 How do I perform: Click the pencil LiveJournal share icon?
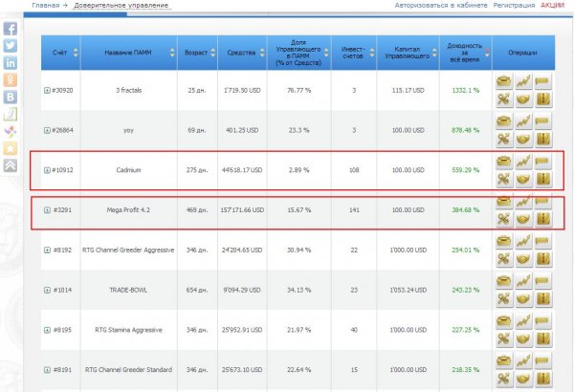tap(11, 114)
